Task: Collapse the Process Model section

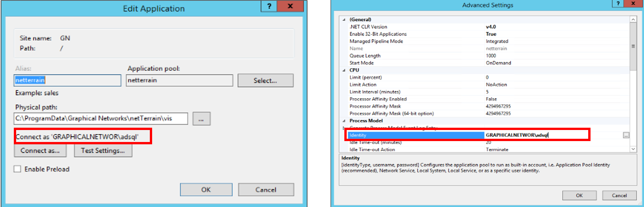Action: coord(343,120)
